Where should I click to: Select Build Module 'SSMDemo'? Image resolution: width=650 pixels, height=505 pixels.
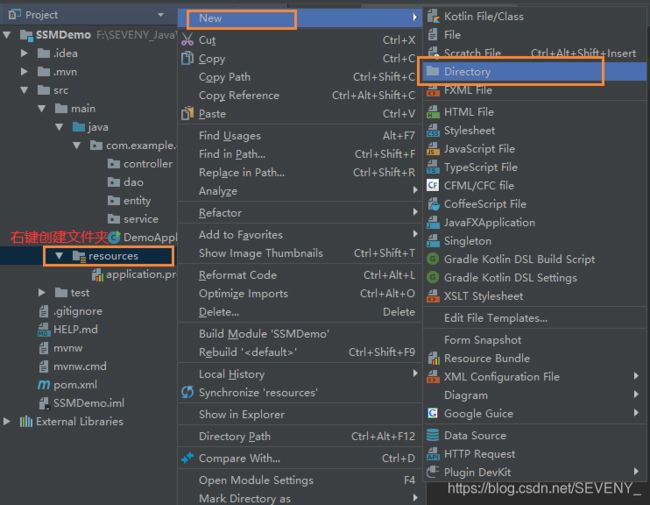point(300,334)
